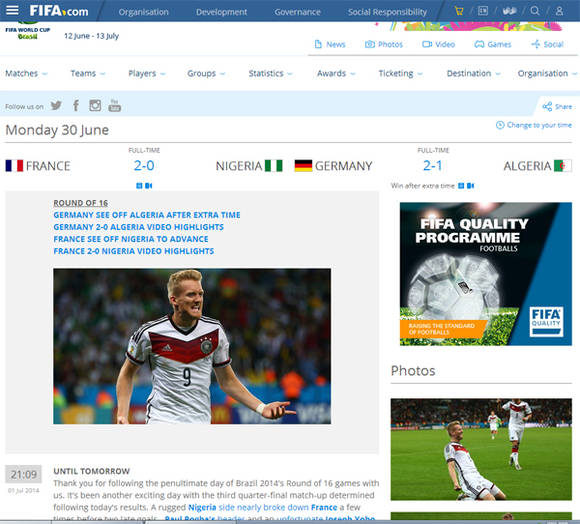The width and height of the screenshot is (580, 524).
Task: Expand the Destination dropdown menu
Action: pyautogui.click(x=473, y=74)
